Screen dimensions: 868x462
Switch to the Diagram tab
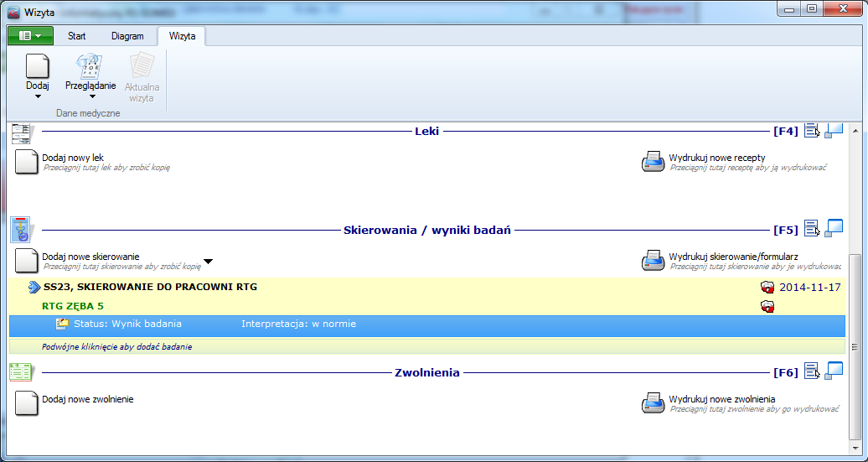pyautogui.click(x=127, y=36)
